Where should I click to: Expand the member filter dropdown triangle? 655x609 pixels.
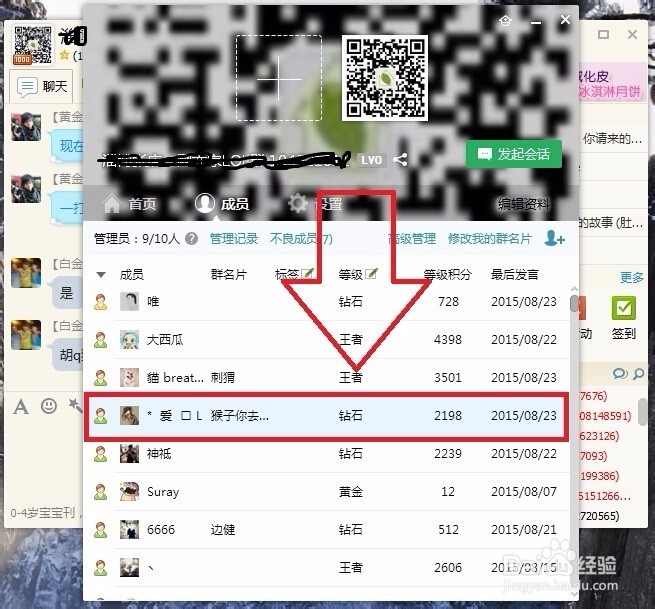point(101,274)
